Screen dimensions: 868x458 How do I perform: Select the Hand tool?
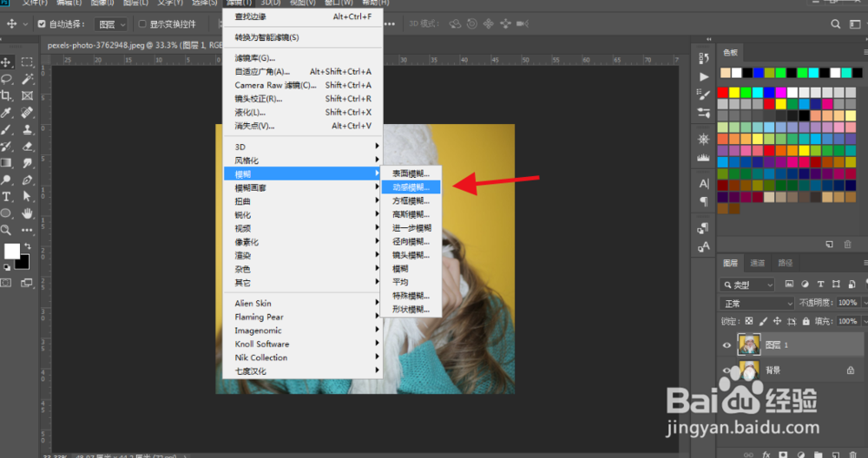click(27, 213)
